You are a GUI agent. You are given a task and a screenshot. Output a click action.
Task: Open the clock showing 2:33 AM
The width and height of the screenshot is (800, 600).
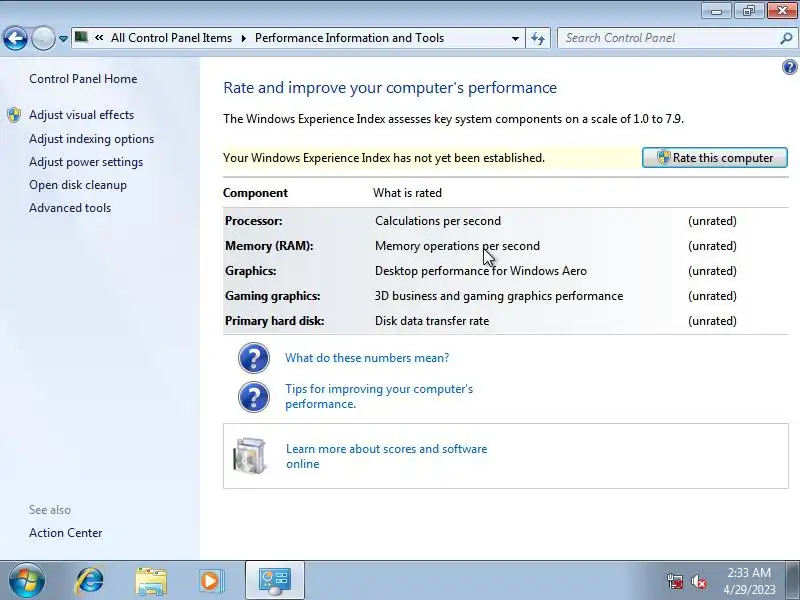(749, 581)
